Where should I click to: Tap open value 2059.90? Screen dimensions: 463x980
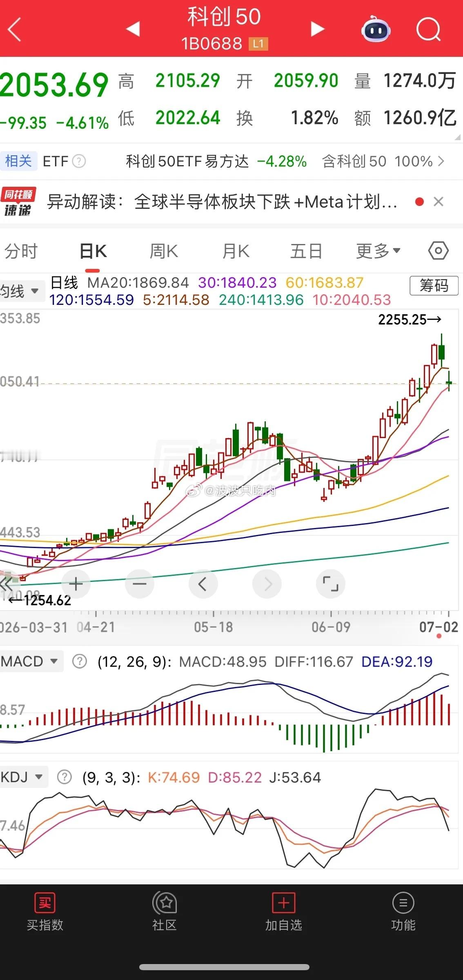tap(306, 81)
